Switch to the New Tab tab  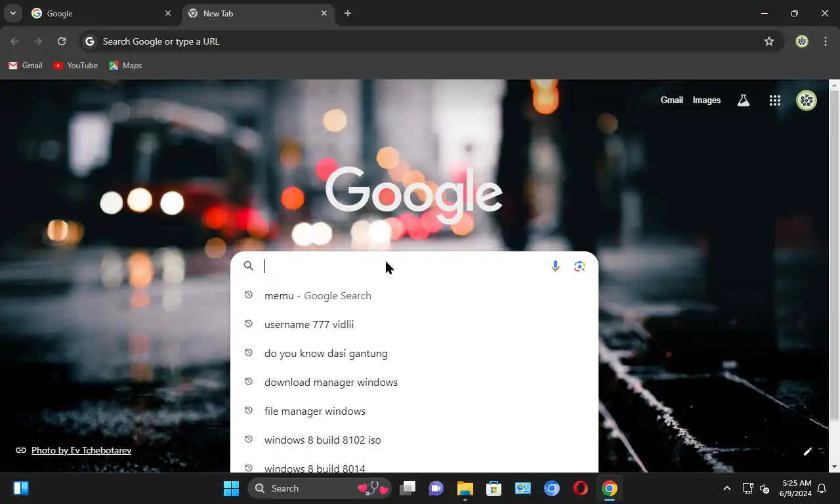(258, 13)
